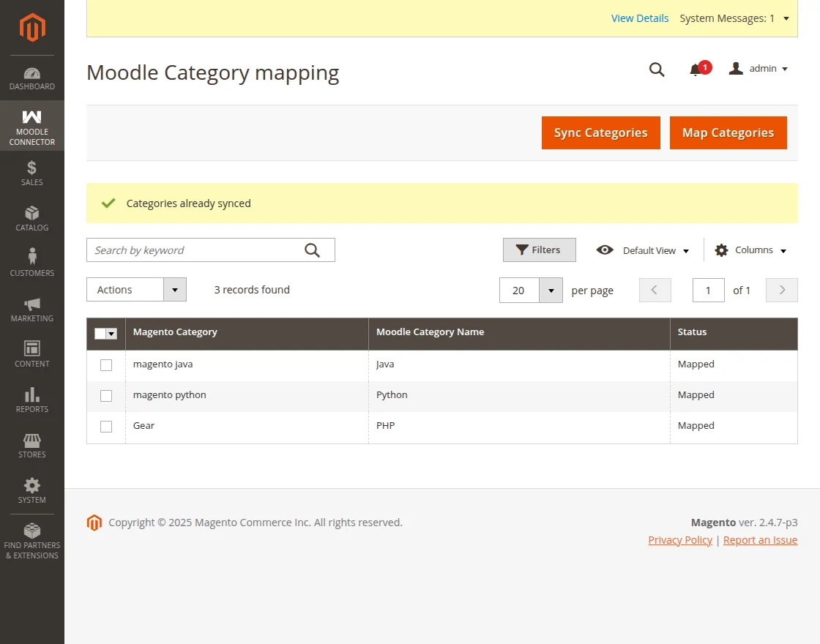
Task: Open Moodle Connector sidebar menu
Action: [x=32, y=126]
